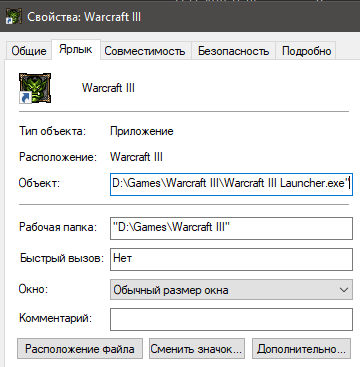Screen dimensions: 360x367
Task: Click the Расположение value Warcraft III
Action: coord(136,157)
